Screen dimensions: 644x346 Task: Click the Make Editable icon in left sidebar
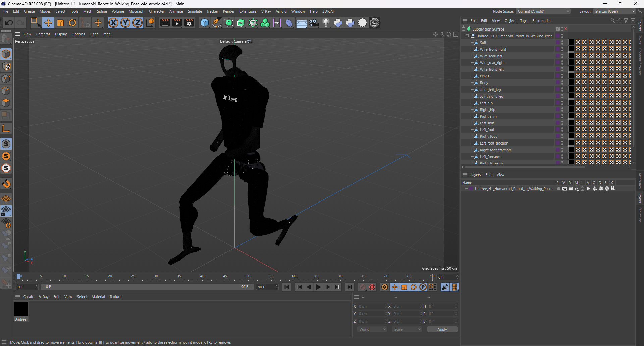6,39
